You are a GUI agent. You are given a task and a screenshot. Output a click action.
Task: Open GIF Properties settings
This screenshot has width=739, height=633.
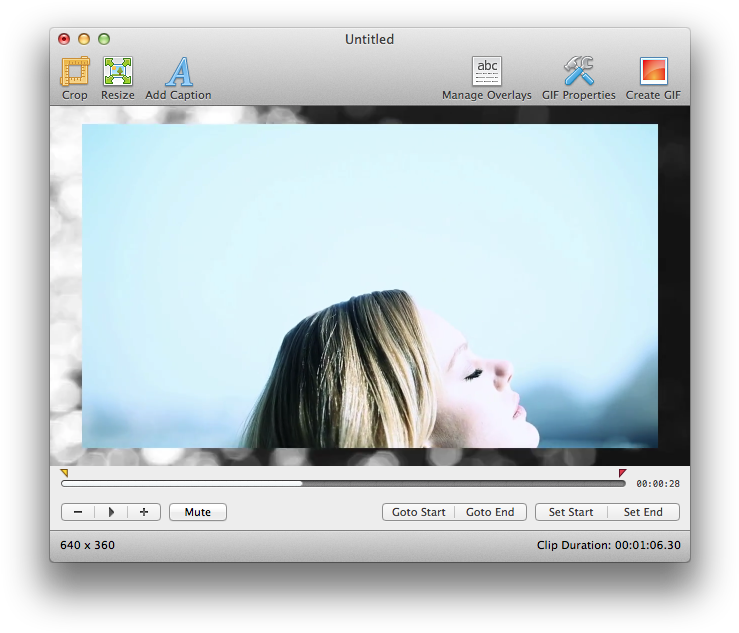578,72
